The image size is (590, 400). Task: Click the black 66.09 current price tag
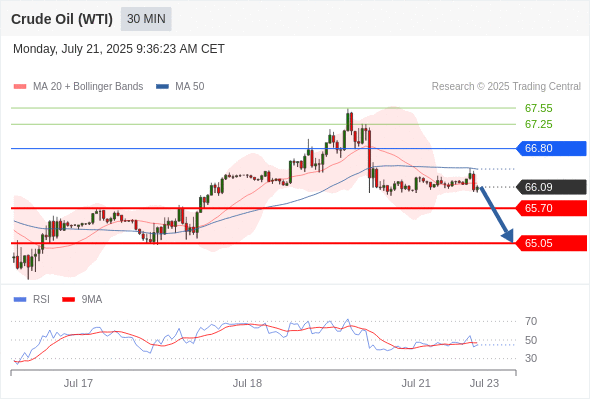pos(551,187)
